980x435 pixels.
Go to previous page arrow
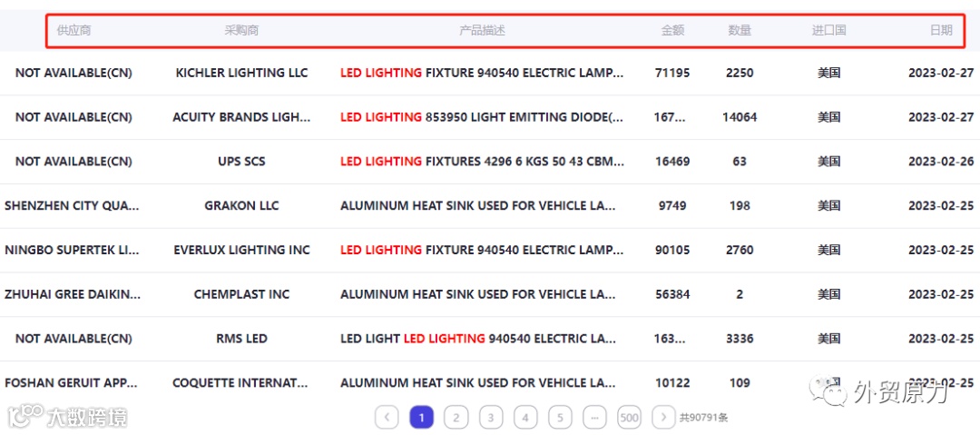coord(387,418)
